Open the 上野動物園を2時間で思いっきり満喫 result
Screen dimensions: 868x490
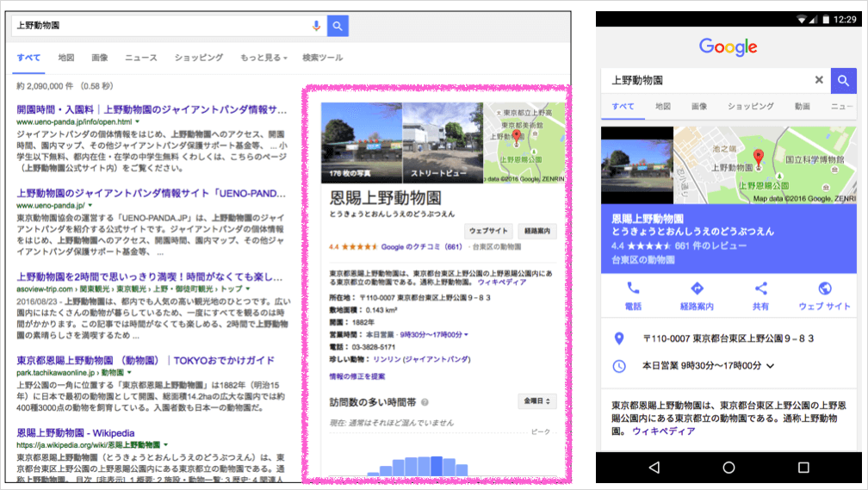150,276
